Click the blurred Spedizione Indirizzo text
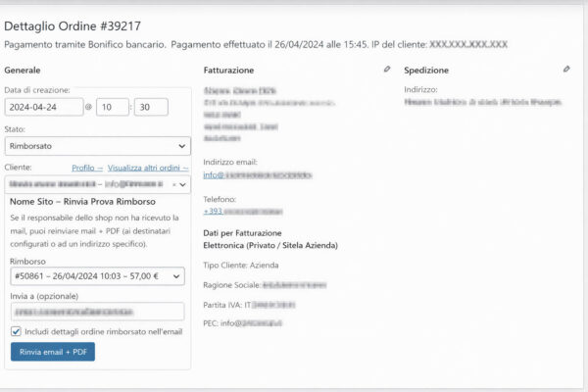The width and height of the screenshot is (588, 392). 482,101
